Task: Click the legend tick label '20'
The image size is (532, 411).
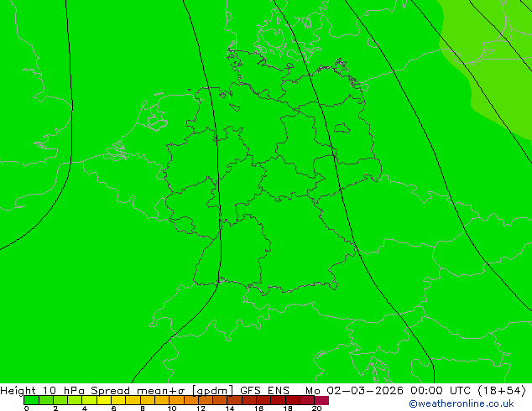Action: (x=316, y=408)
